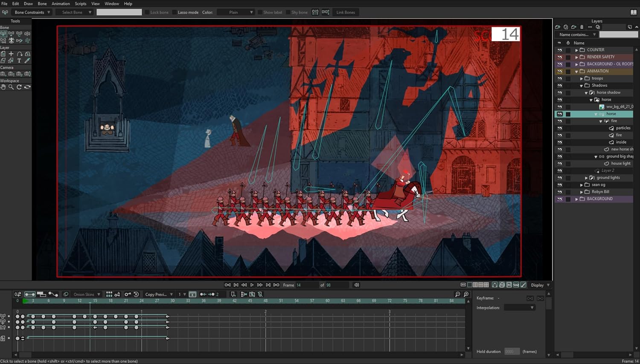Select the Text tool in the Layer section
Image resolution: width=640 pixels, height=364 pixels.
coord(19,61)
